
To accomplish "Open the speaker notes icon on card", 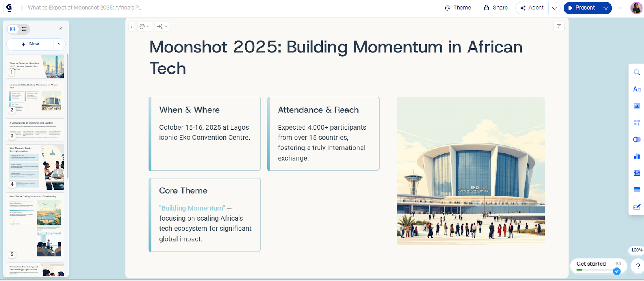I will tap(559, 27).
